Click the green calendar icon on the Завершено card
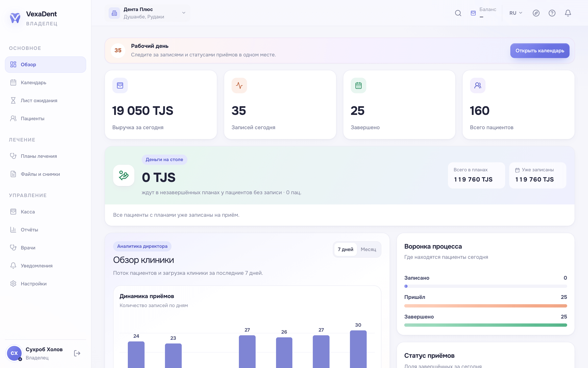Screen dimensions: 588x368 tap(358, 85)
